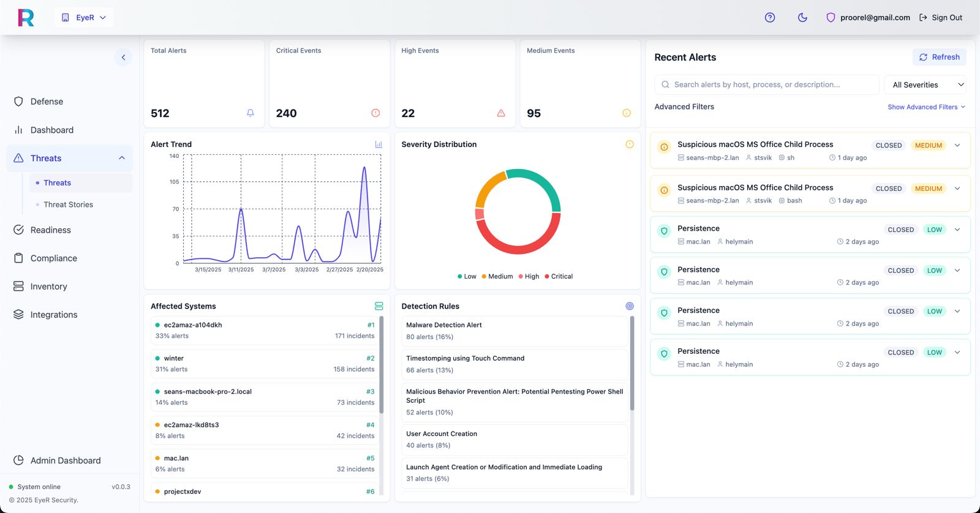Click the EyeR logo icon

[26, 18]
